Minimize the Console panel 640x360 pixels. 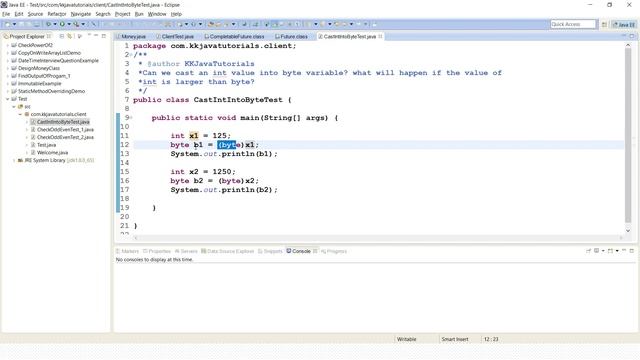[624, 251]
